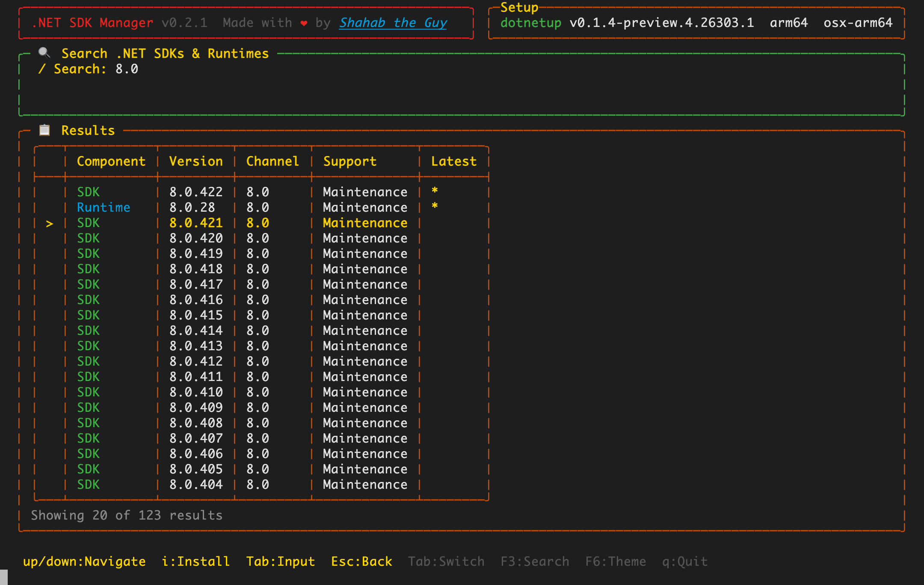The height and width of the screenshot is (585, 924).
Task: Select version 8.0.414 in results
Action: click(196, 331)
